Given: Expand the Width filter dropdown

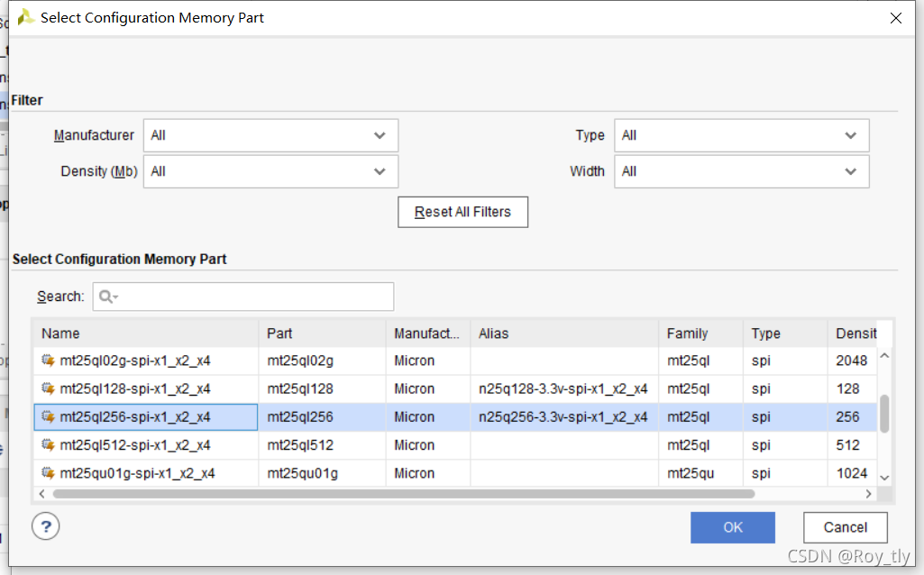Looking at the screenshot, I should click(x=741, y=171).
